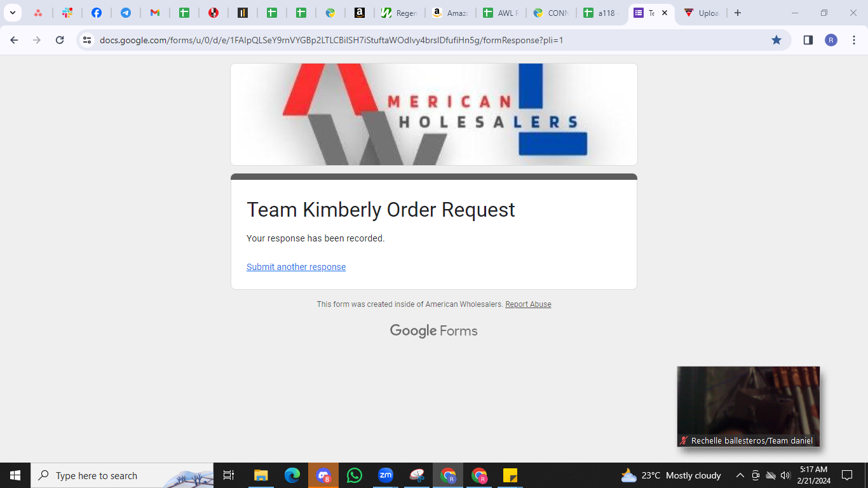Open Task View on the taskbar
Viewport: 868px width, 488px height.
click(229, 475)
